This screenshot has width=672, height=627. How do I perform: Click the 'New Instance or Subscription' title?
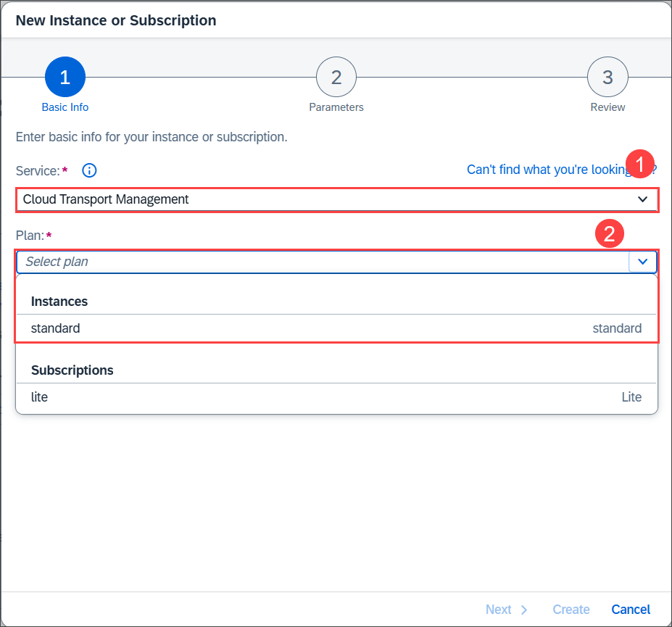(x=116, y=20)
